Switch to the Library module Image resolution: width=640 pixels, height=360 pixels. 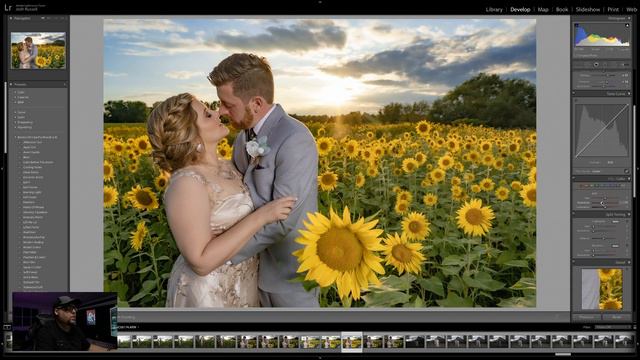[494, 9]
